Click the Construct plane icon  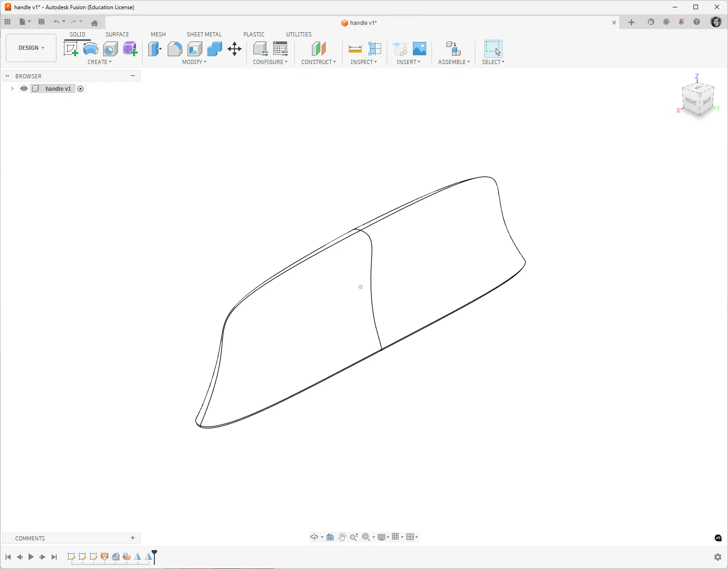click(x=318, y=49)
